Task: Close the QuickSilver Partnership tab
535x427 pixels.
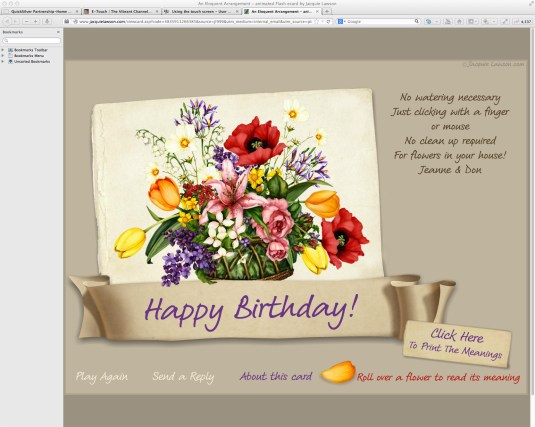Action: click(x=77, y=11)
